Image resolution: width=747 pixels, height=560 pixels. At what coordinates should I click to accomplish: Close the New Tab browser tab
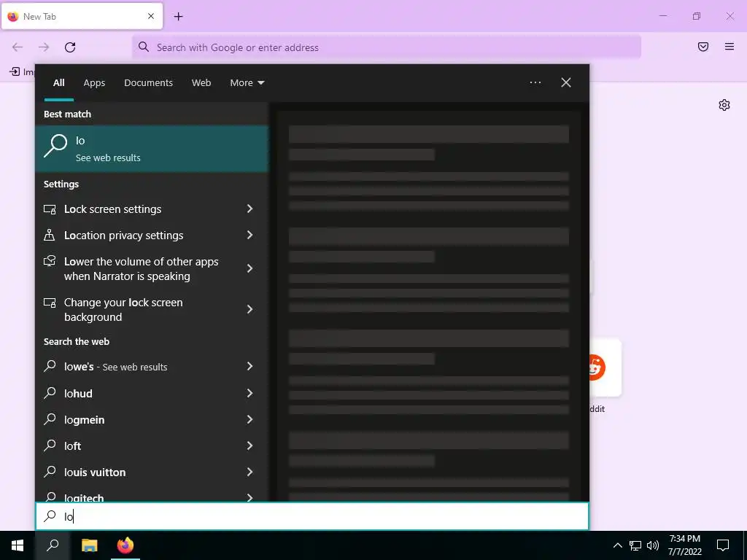[x=151, y=16]
